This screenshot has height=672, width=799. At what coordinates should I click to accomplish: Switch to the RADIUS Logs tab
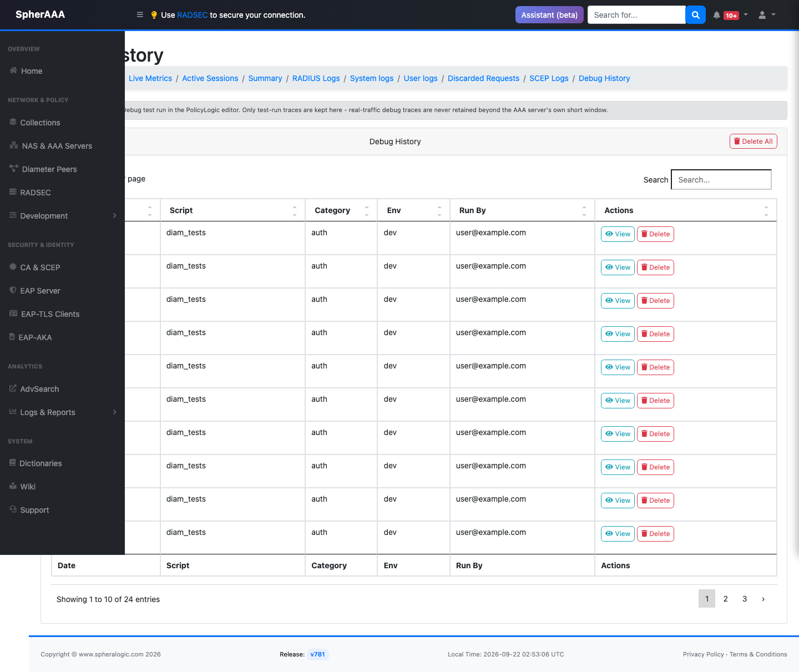pos(316,78)
